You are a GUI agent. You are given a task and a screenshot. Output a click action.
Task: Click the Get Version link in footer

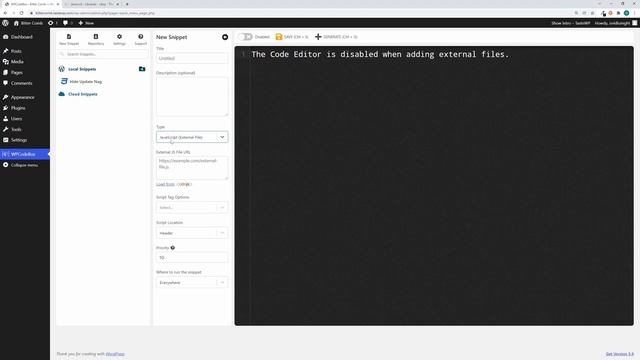pos(620,354)
